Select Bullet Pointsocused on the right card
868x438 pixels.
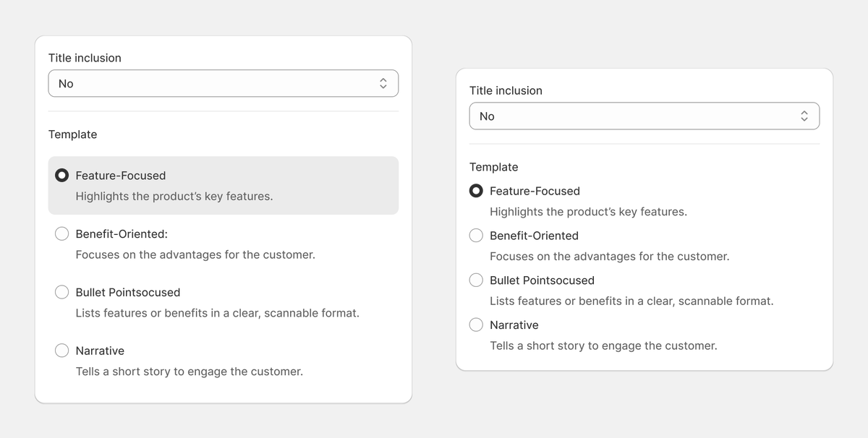[476, 280]
